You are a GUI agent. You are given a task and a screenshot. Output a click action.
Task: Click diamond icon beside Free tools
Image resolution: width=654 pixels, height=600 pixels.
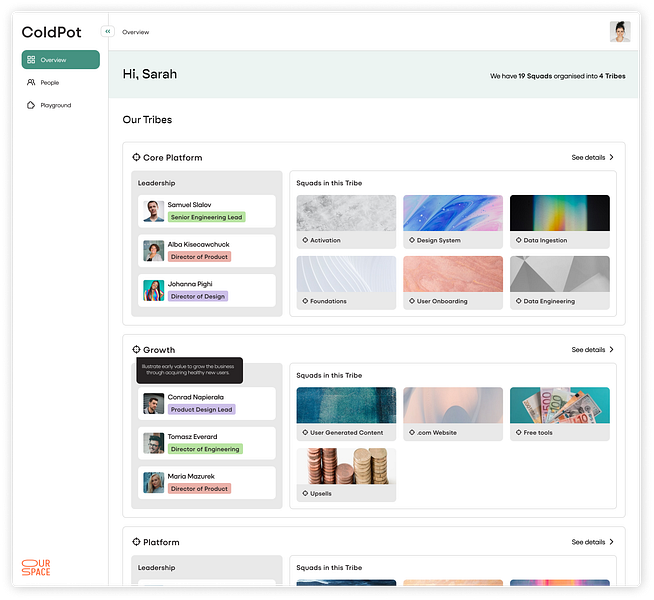[x=518, y=432]
